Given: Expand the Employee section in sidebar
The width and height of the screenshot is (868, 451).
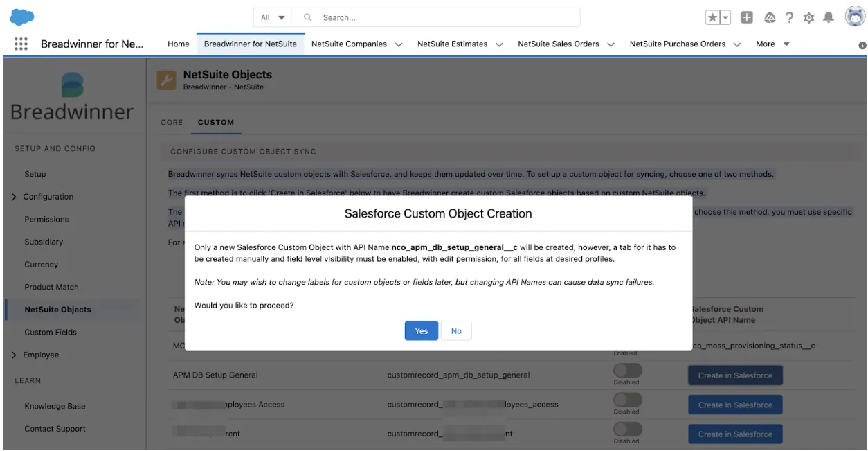Looking at the screenshot, I should click(15, 355).
